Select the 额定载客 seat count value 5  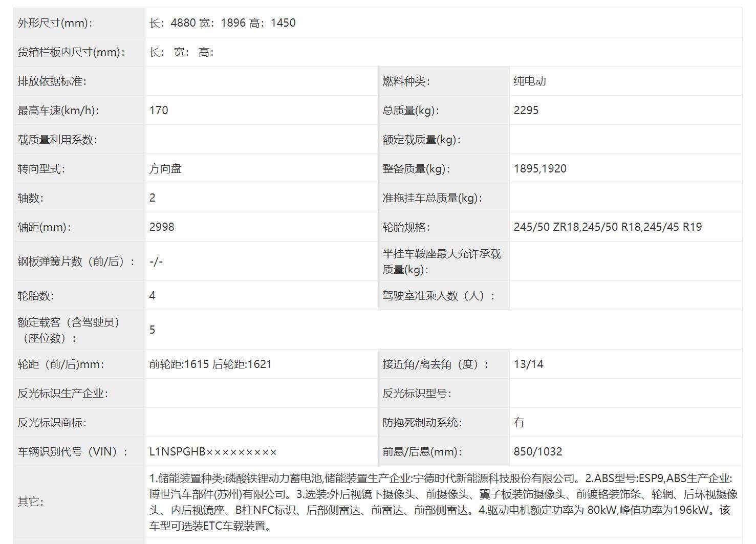(x=153, y=330)
